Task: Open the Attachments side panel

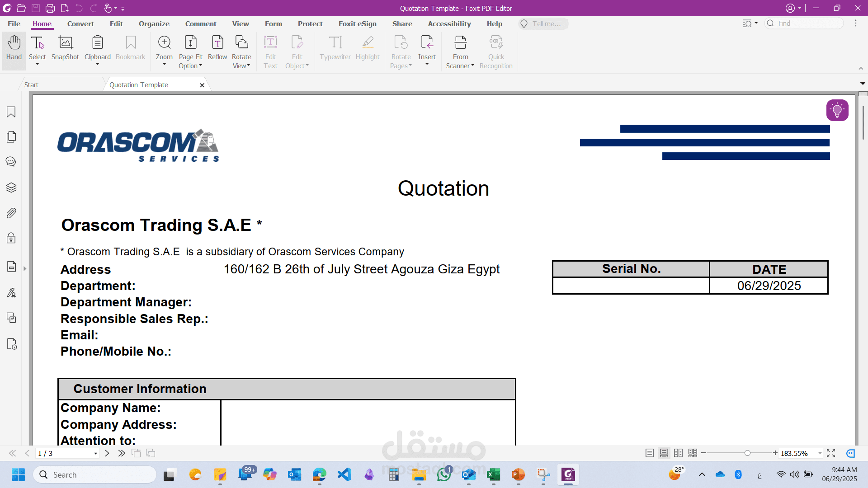Action: coord(11,213)
